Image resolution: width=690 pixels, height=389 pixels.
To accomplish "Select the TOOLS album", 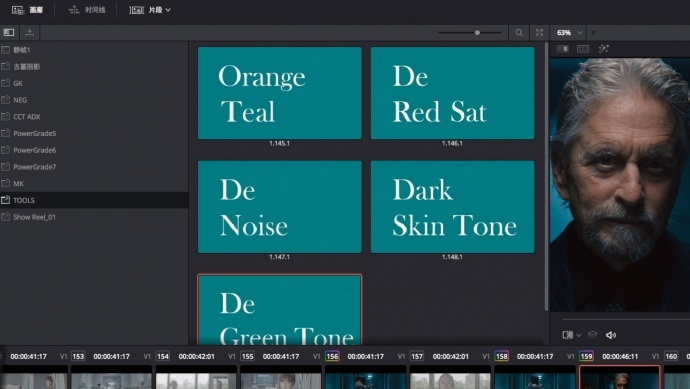I will coord(94,200).
